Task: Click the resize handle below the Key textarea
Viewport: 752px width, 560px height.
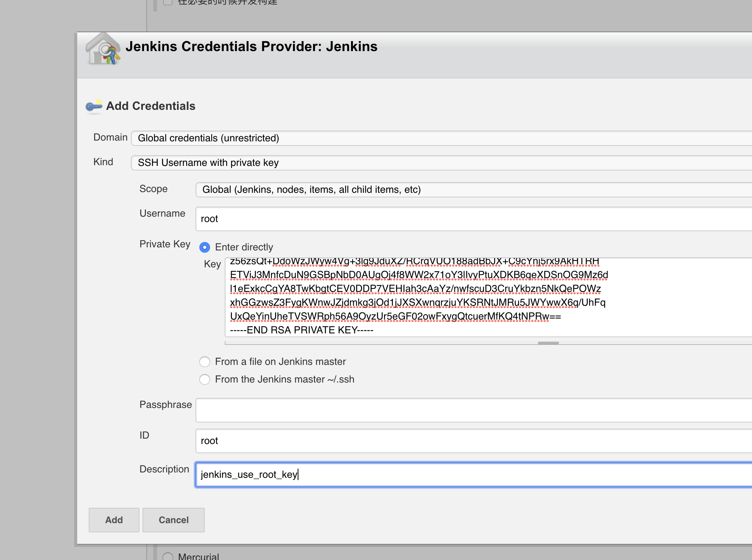Action: point(548,343)
